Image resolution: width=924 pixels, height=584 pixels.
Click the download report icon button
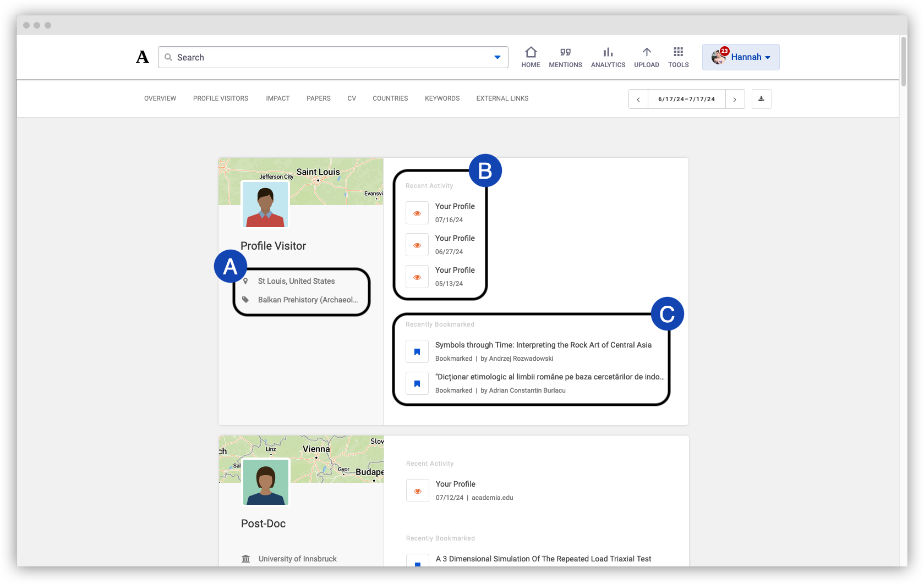(x=762, y=99)
